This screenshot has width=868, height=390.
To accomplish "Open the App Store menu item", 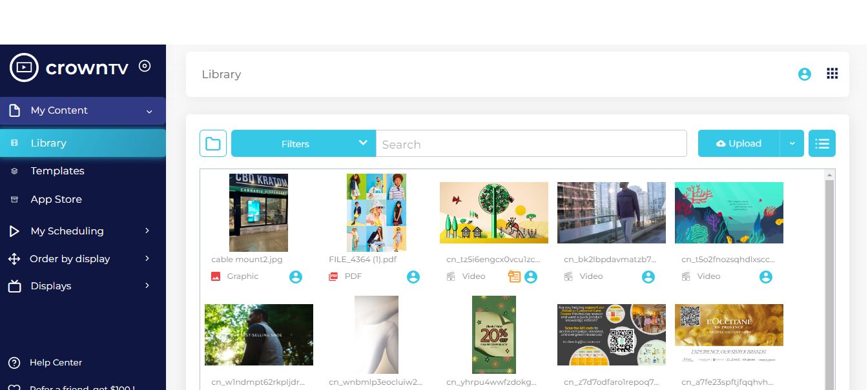I will 56,199.
